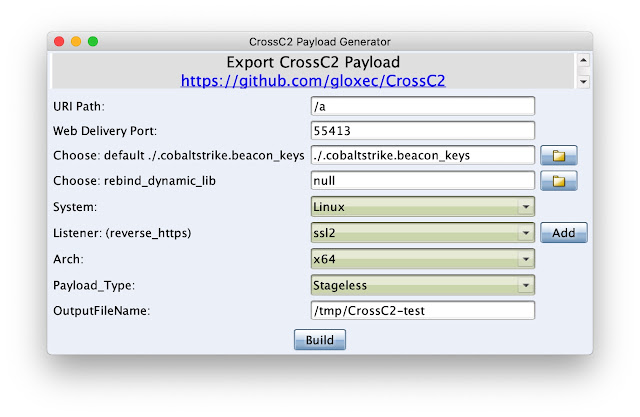Viewport: 640px width, 417px height.
Task: Focus the OutputFileName text field
Action: 422,311
